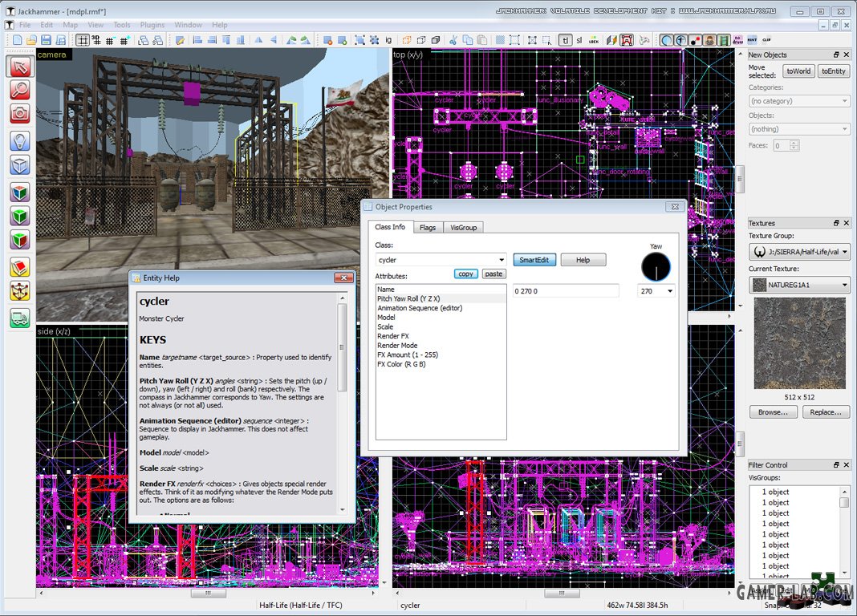Open the Current Texture NATUREG1A1 dropdown
857x616 pixels.
(x=799, y=285)
